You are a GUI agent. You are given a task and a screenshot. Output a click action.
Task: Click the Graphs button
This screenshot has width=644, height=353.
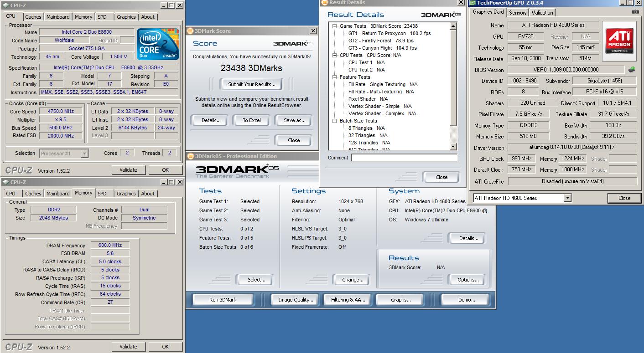[x=401, y=300]
